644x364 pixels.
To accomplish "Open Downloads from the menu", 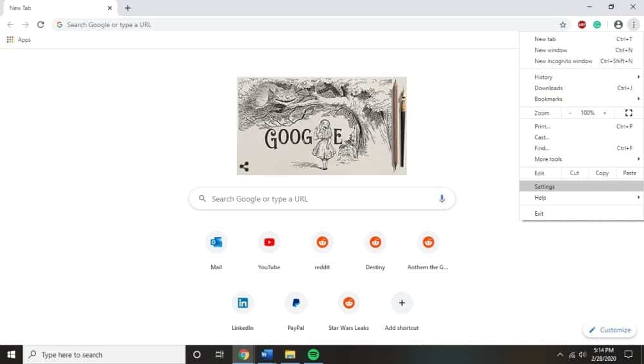I will (x=582, y=88).
